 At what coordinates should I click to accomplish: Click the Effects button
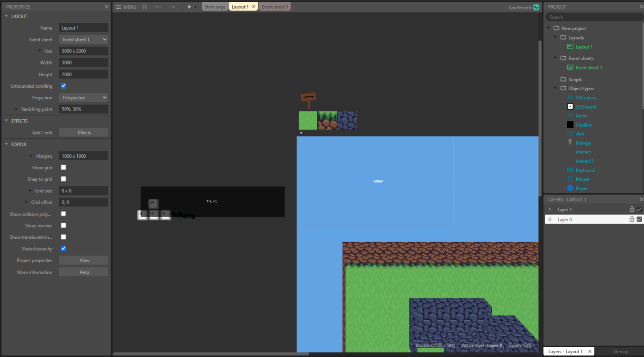pyautogui.click(x=83, y=133)
